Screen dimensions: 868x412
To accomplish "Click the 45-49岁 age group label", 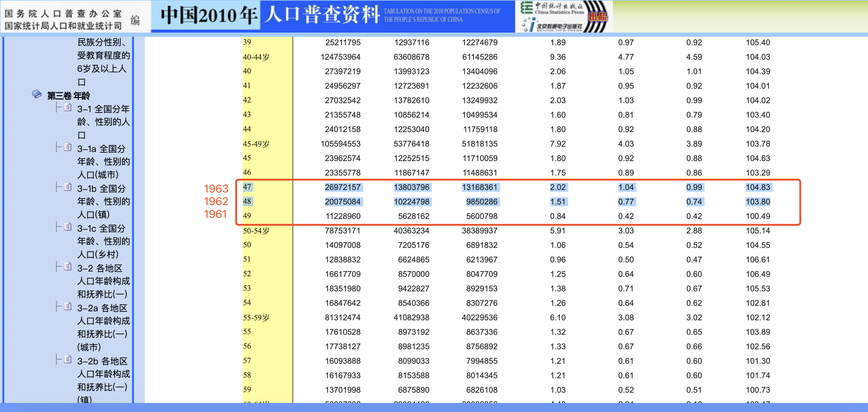I will click(256, 144).
